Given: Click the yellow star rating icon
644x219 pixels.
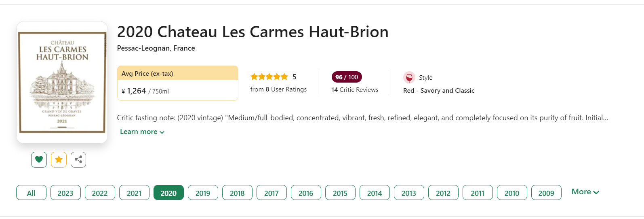Looking at the screenshot, I should tap(59, 159).
